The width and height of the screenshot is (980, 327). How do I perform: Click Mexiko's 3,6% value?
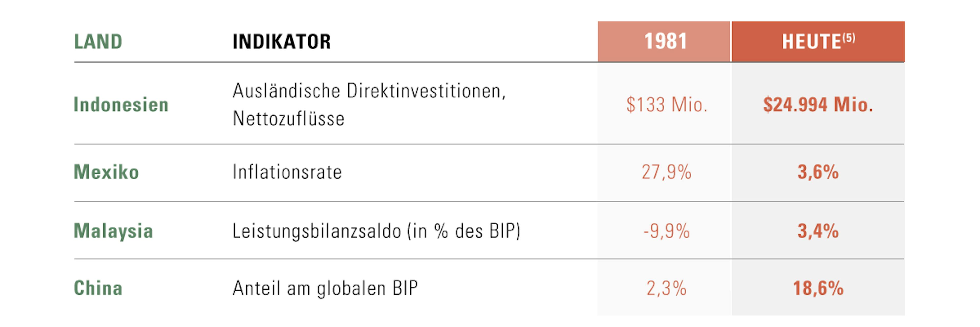pyautogui.click(x=818, y=172)
